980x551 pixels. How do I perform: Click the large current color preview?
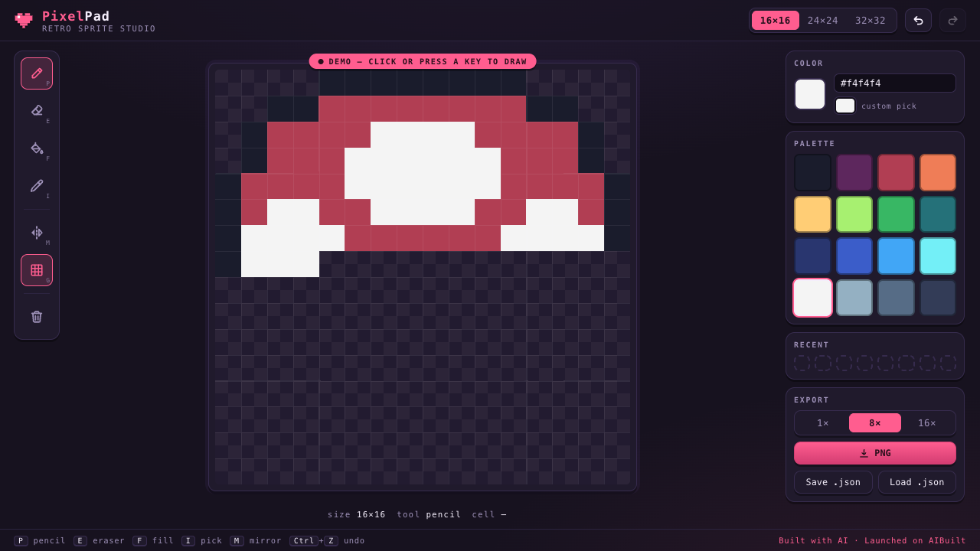[810, 94]
